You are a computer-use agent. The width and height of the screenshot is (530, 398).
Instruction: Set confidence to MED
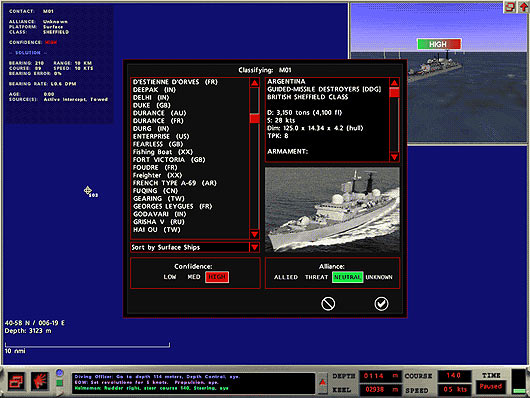click(x=194, y=277)
